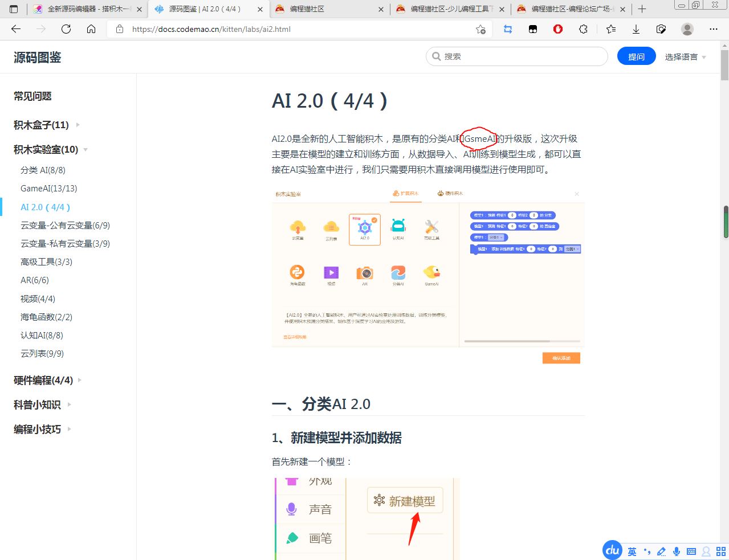Click the IME account person icon
The width and height of the screenshot is (729, 560).
(706, 551)
